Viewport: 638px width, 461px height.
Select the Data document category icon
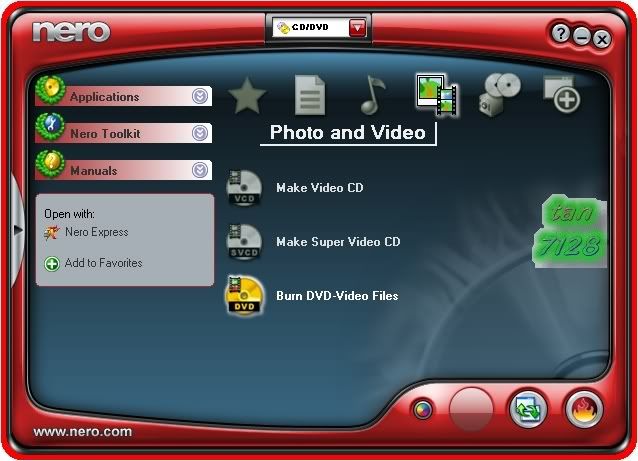pos(310,95)
